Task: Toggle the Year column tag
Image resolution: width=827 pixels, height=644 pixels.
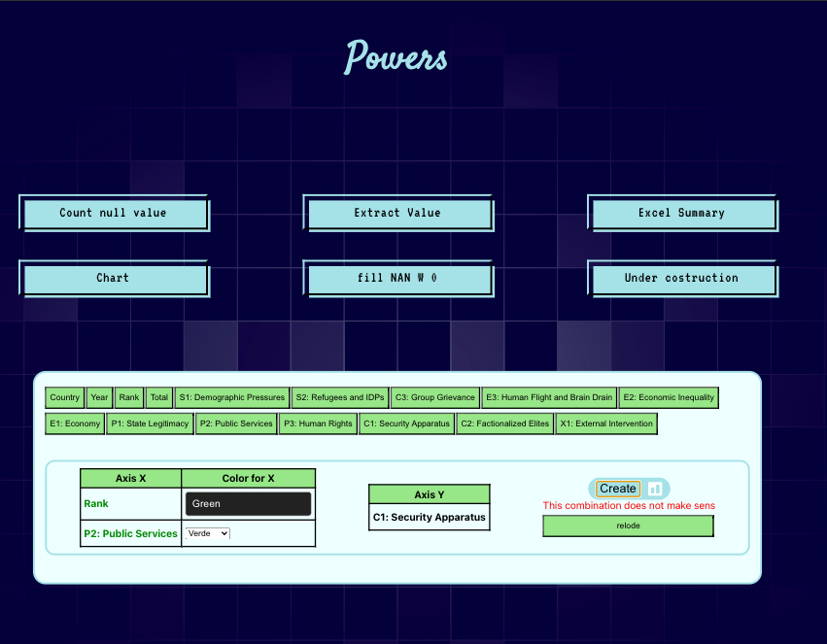Action: 99,397
